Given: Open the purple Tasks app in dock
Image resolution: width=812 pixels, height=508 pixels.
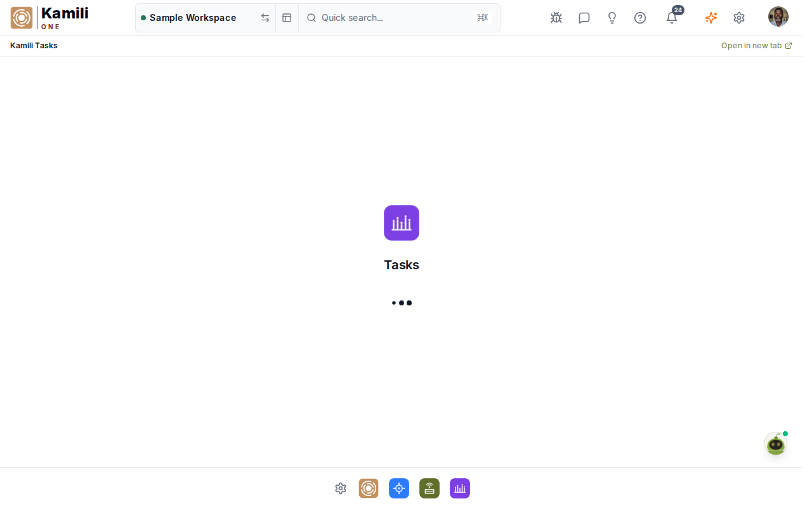Looking at the screenshot, I should [x=460, y=488].
